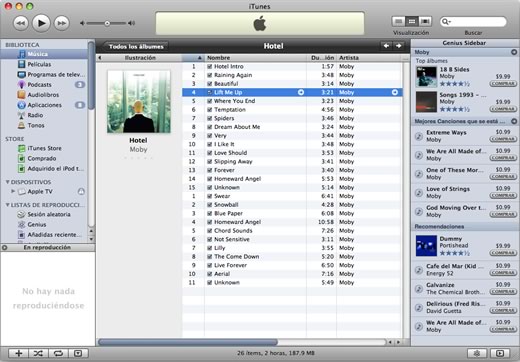The width and height of the screenshot is (520, 362).
Task: Uncheck the Temptation checkbox
Action: (x=210, y=110)
